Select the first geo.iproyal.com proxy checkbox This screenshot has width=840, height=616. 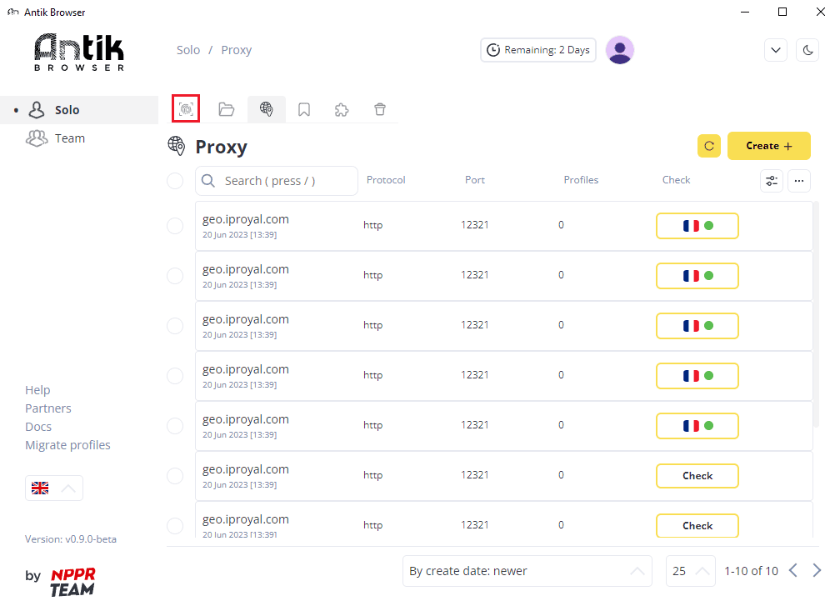pyautogui.click(x=175, y=226)
